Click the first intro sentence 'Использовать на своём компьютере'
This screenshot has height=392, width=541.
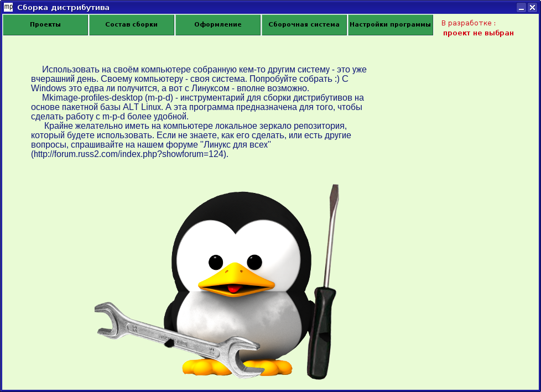pyautogui.click(x=111, y=70)
